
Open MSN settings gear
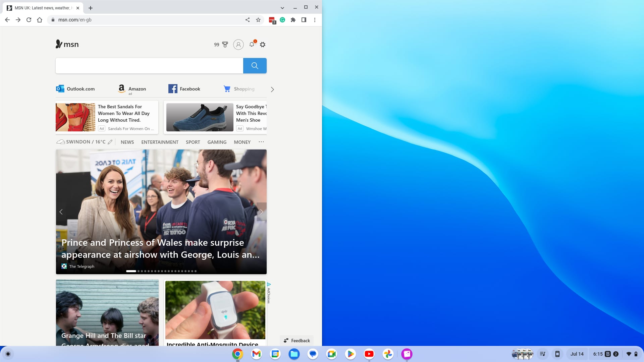(263, 44)
